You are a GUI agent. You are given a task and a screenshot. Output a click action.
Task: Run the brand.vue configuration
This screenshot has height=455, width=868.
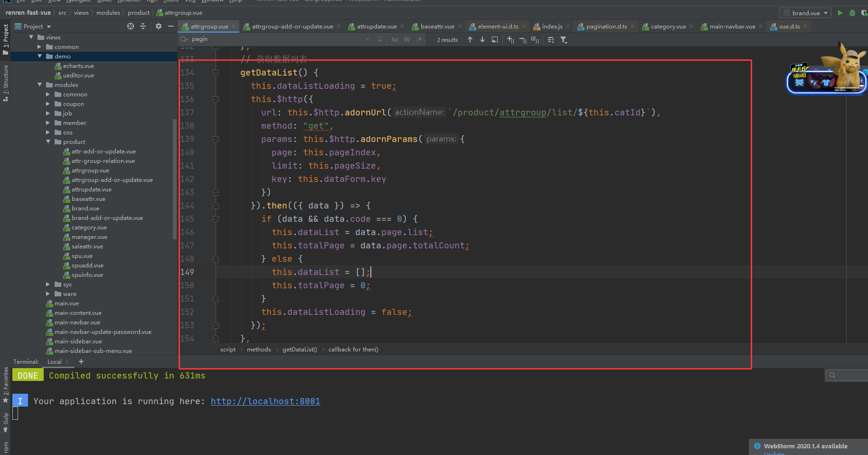(840, 13)
